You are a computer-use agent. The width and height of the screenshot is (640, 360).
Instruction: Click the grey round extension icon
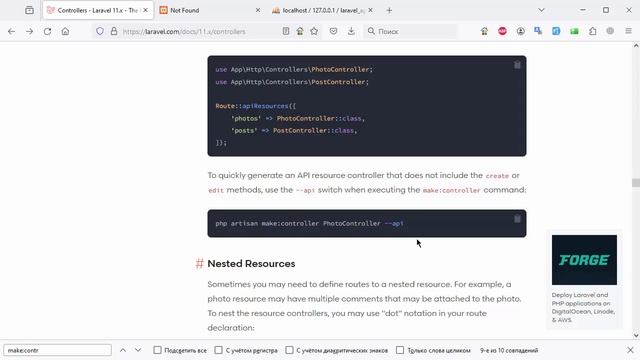(610, 31)
